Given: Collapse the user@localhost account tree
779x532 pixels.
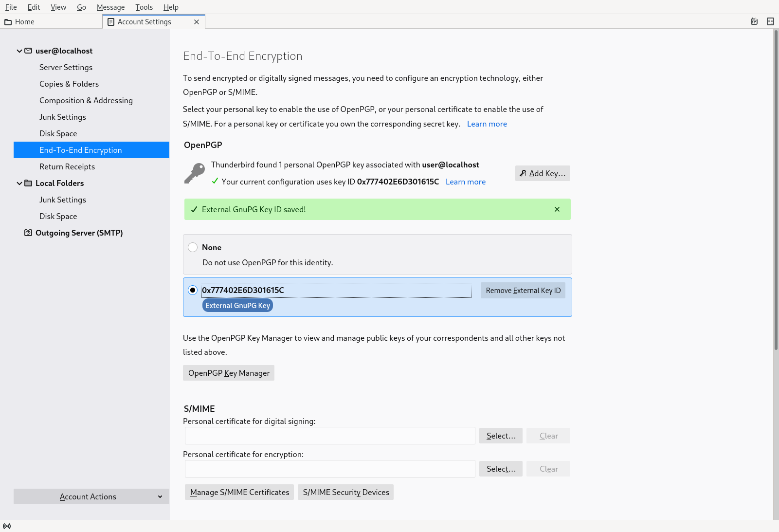Looking at the screenshot, I should click(19, 51).
